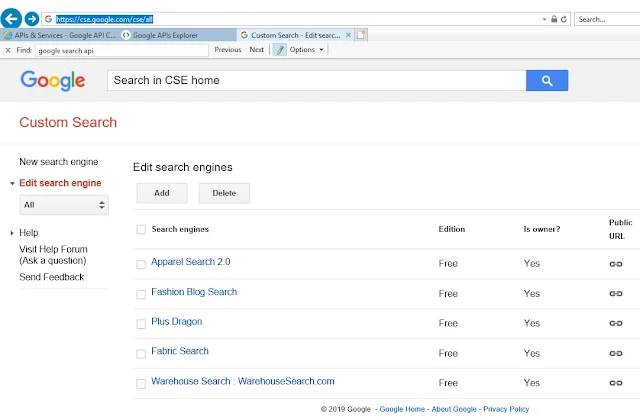Open the Apparel Search 2.0 link

tap(191, 262)
